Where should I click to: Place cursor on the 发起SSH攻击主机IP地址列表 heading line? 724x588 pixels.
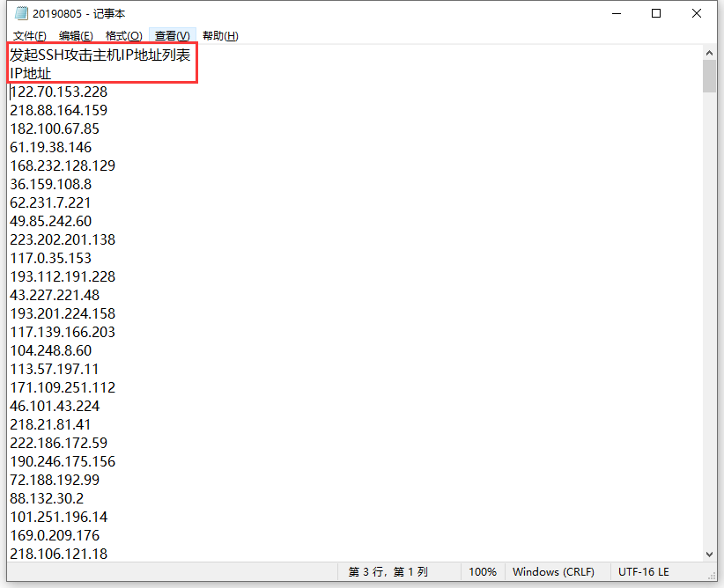[x=100, y=55]
